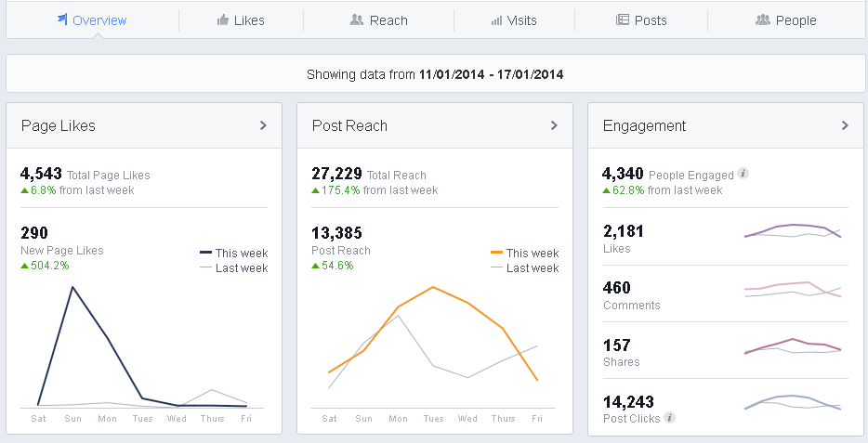
Task: Click the Tuesday peak in Post Reach chart
Action: (x=433, y=287)
